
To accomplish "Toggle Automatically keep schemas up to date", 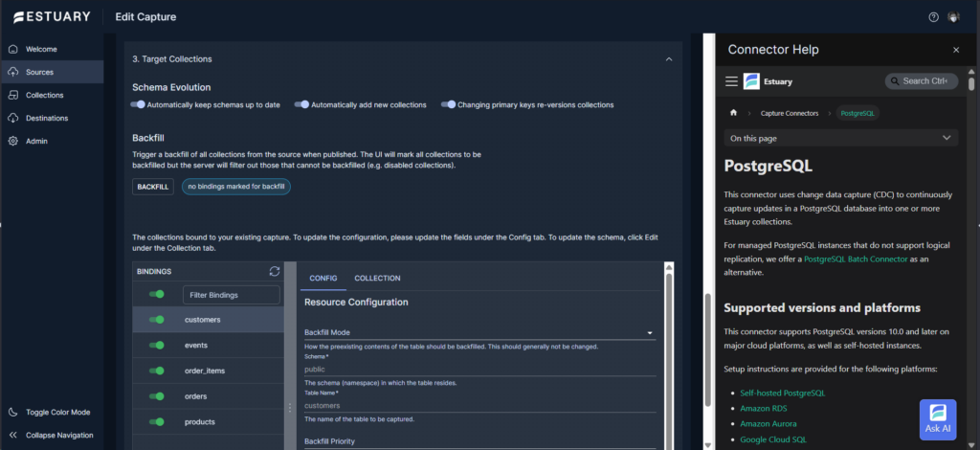I will pyautogui.click(x=138, y=105).
